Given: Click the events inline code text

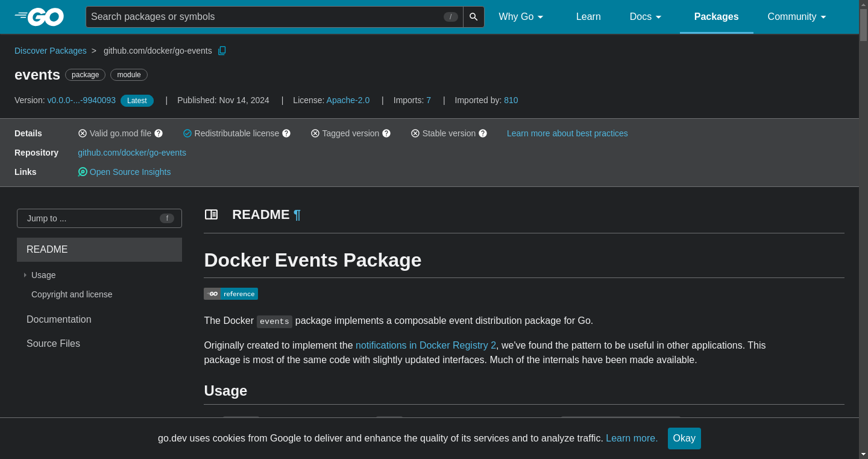Looking at the screenshot, I should pyautogui.click(x=274, y=321).
